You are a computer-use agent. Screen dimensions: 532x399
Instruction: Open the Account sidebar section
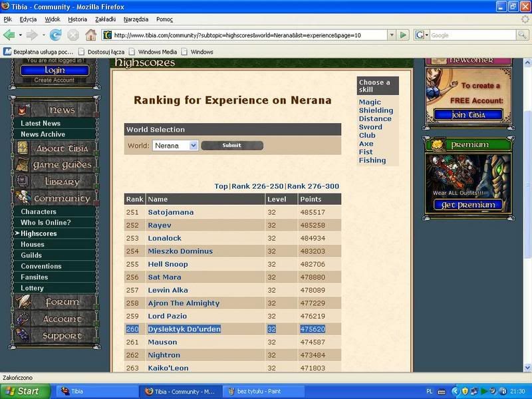click(55, 319)
